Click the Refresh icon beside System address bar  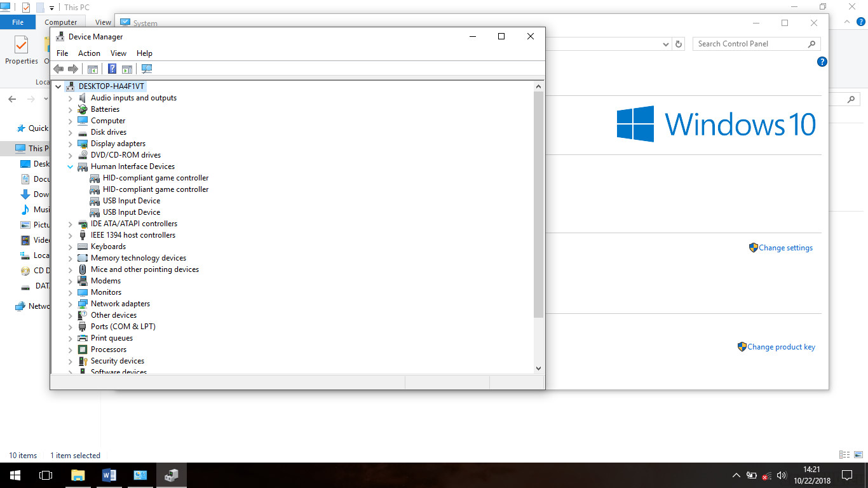(679, 44)
